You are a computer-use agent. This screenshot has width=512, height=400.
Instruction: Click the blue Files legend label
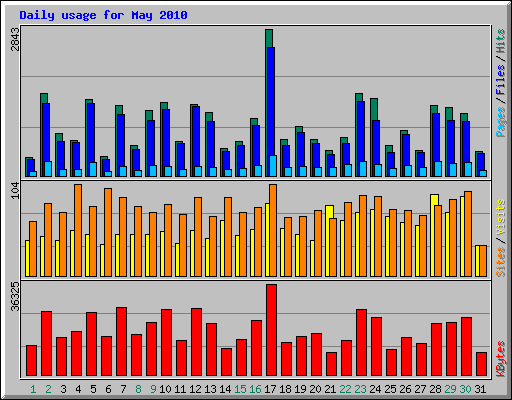click(x=500, y=80)
